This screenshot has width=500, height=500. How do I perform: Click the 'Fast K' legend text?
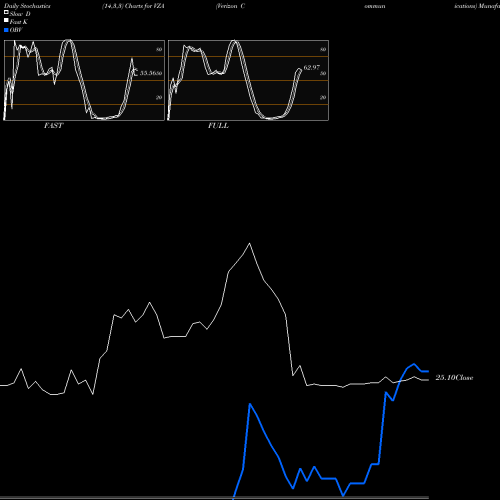pyautogui.click(x=19, y=22)
